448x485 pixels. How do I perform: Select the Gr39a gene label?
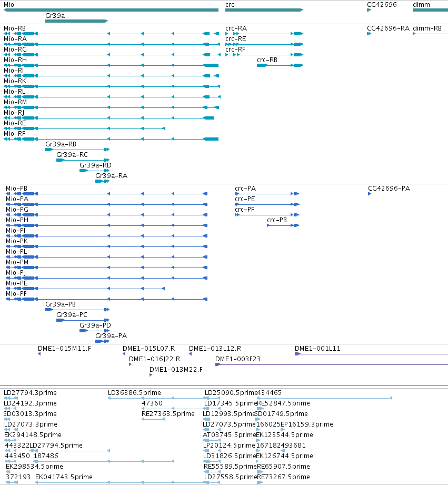pyautogui.click(x=55, y=16)
